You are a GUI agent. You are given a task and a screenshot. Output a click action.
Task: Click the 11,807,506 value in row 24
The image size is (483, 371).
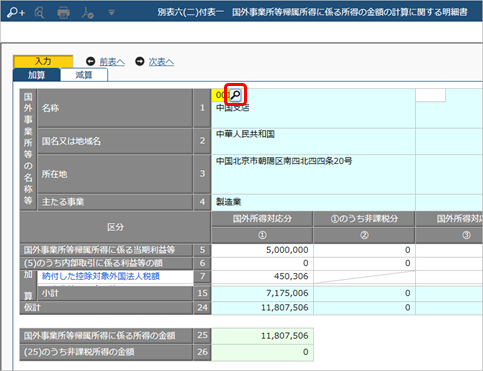[262, 307]
